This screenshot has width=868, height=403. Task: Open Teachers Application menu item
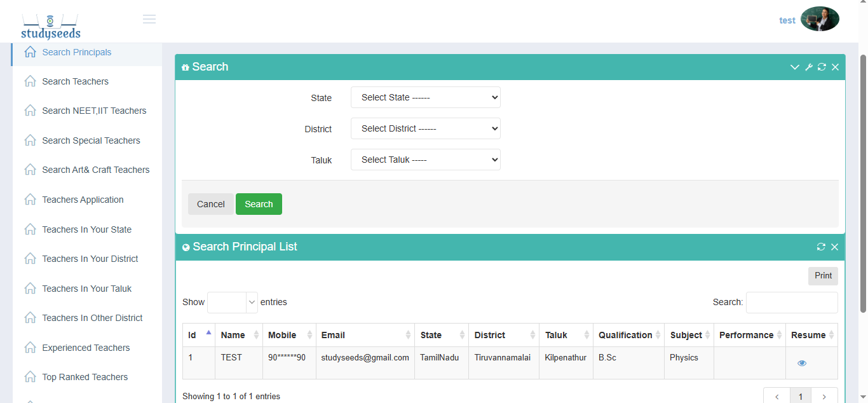[83, 200]
